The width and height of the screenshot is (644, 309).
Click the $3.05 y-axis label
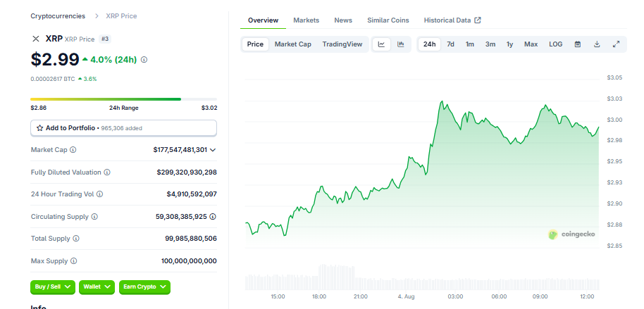614,77
